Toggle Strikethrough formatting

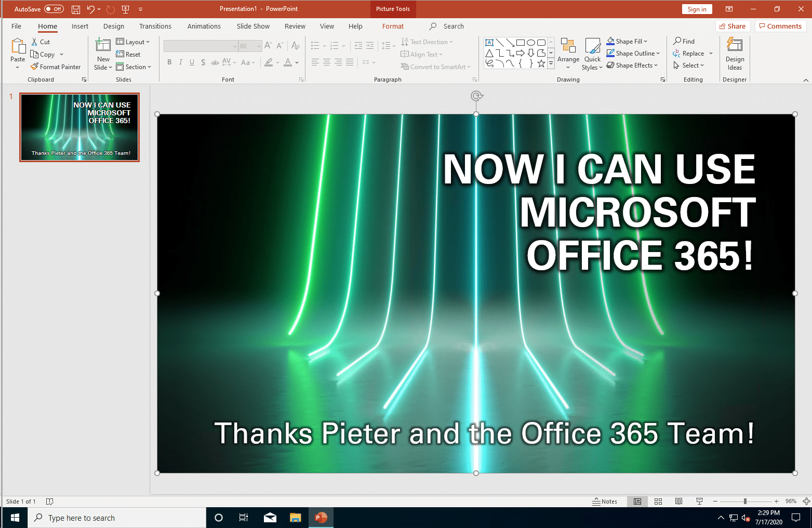215,62
